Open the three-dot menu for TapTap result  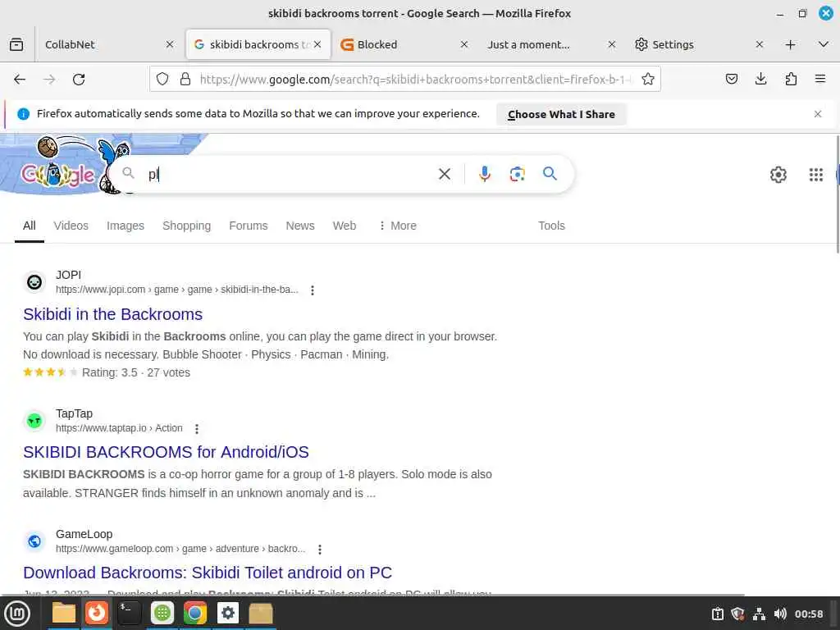tap(197, 428)
